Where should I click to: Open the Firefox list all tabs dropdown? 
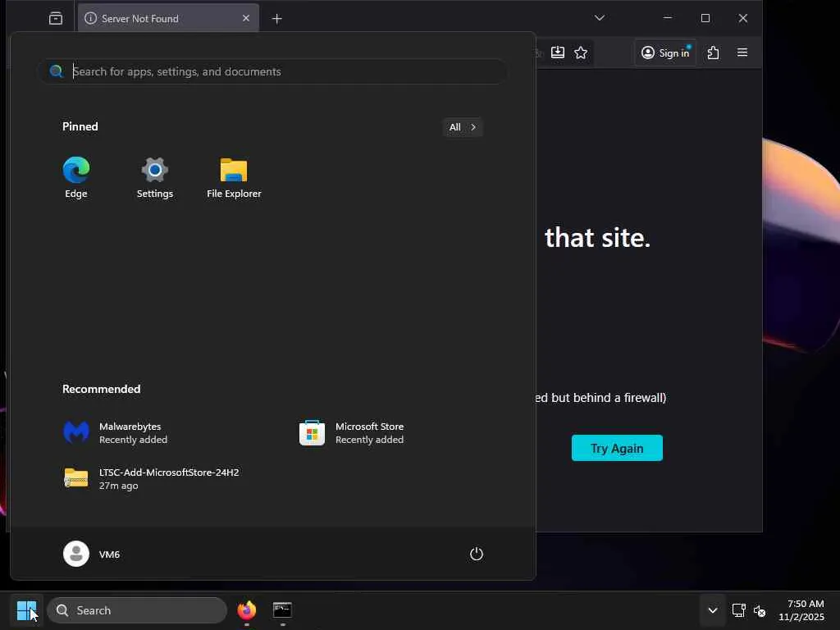click(x=600, y=18)
